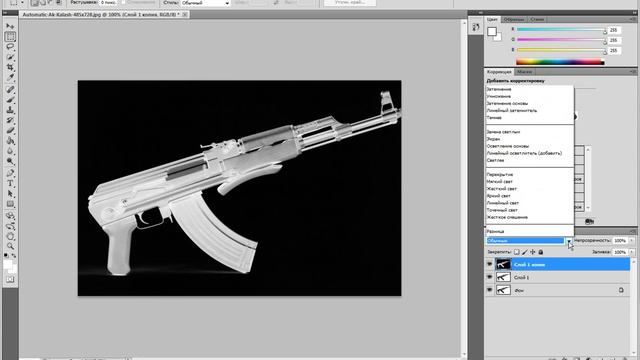640x360 pixels.
Task: Select the Crop tool
Action: 10,67
